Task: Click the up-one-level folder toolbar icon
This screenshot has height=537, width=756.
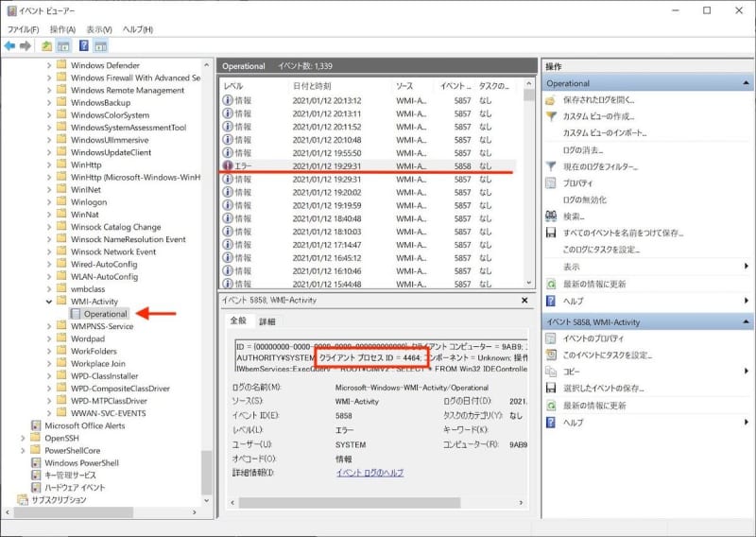Action: 46,45
